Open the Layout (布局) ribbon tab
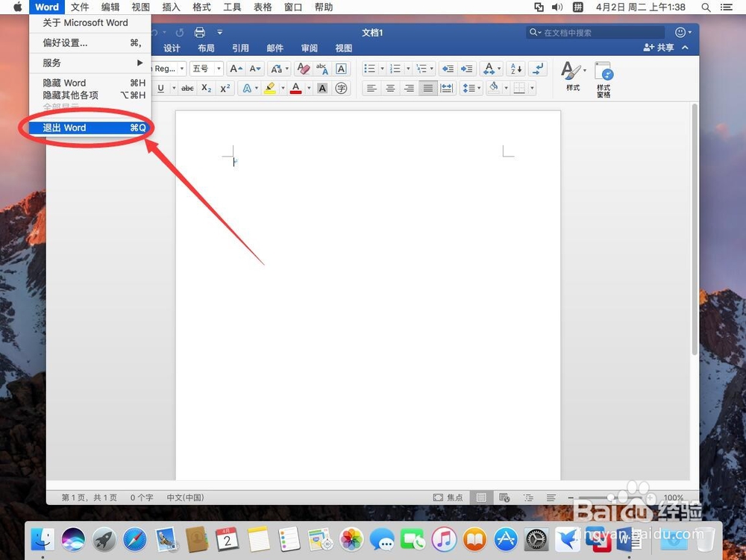 206,48
